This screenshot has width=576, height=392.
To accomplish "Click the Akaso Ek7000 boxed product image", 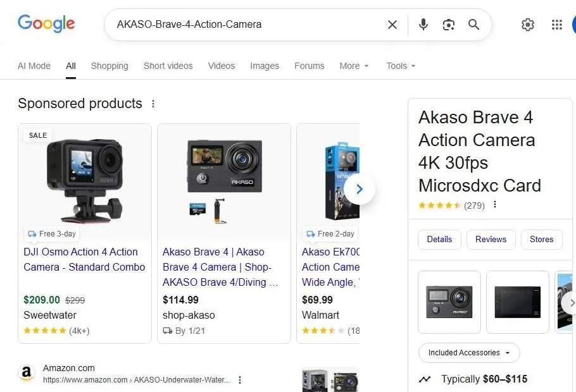I will 342,181.
